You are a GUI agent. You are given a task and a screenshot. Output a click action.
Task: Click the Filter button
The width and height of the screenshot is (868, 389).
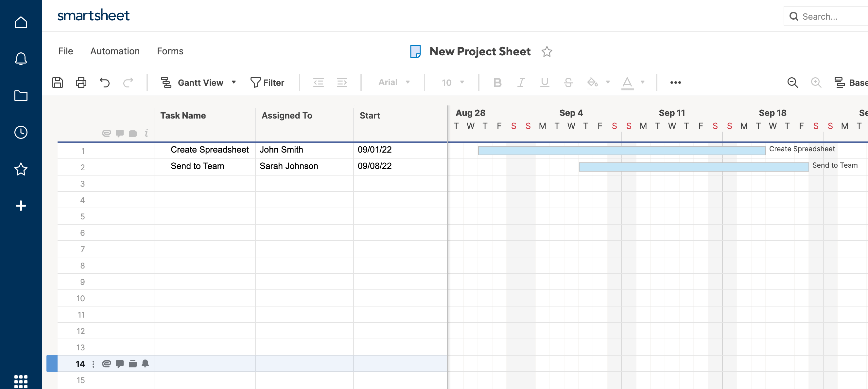coord(267,82)
